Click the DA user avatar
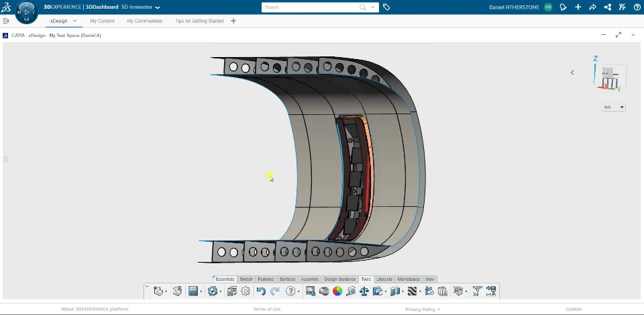Viewport: 644px width, 315px height. pyautogui.click(x=548, y=7)
